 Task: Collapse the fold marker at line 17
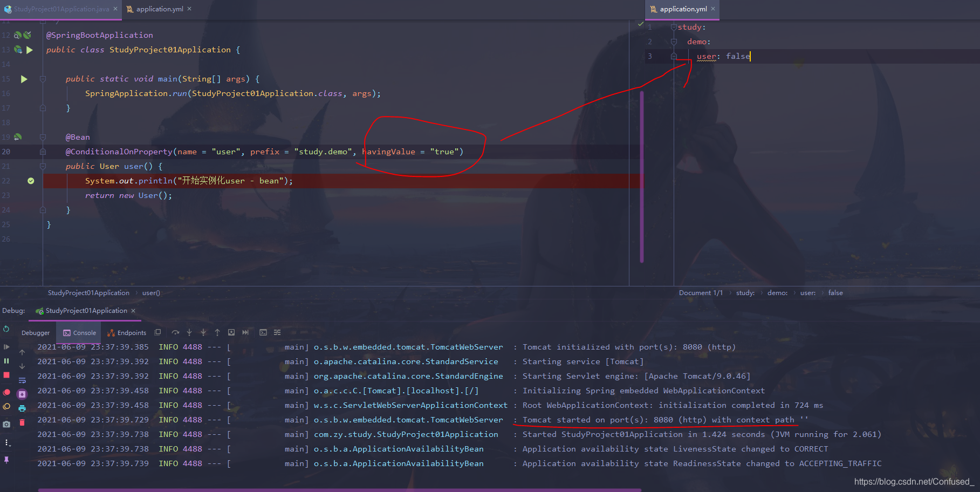43,108
